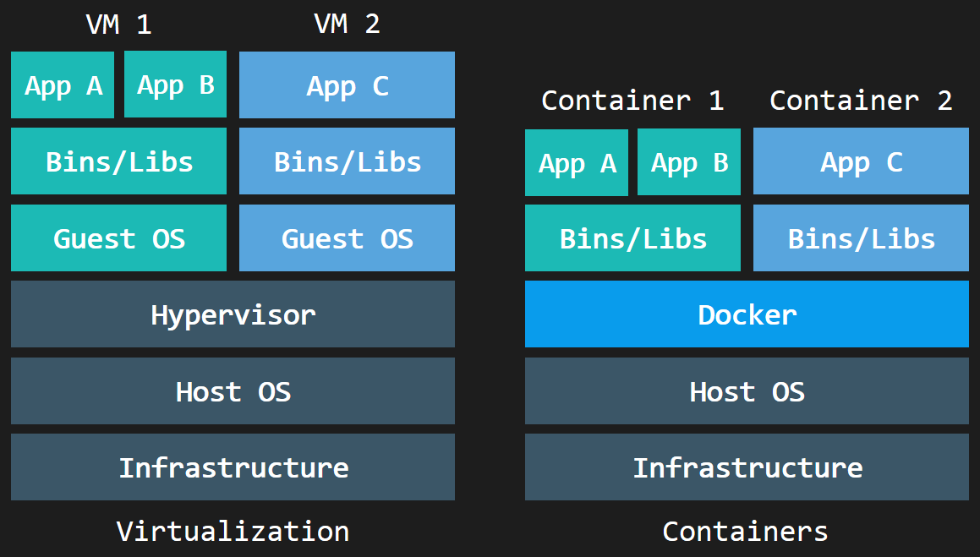This screenshot has height=557, width=980.
Task: Click the "Container 1" heading label
Action: pos(632,101)
